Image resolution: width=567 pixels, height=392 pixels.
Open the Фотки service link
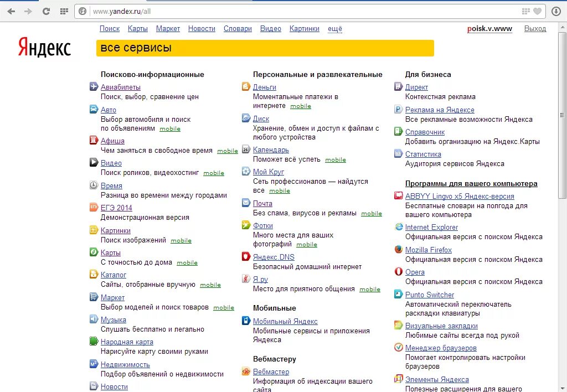click(263, 226)
